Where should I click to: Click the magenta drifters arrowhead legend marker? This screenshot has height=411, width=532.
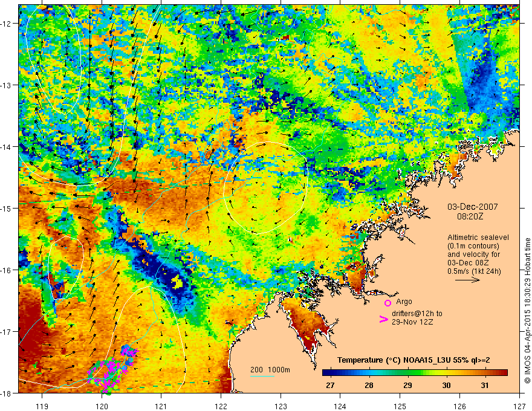383,319
